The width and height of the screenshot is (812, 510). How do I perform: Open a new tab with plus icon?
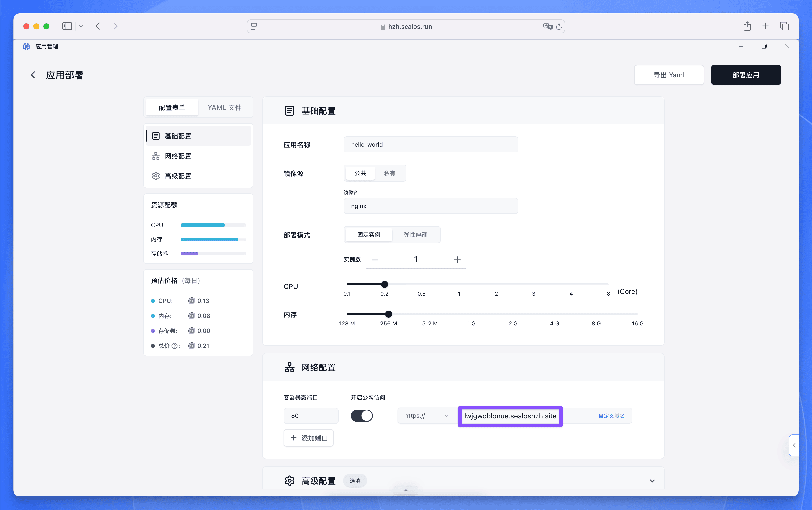coord(765,26)
